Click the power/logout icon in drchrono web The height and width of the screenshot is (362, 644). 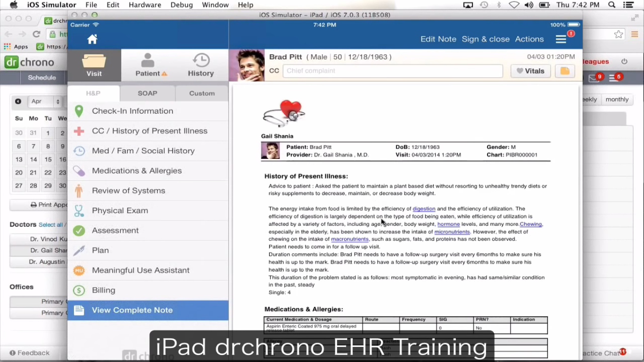(625, 62)
